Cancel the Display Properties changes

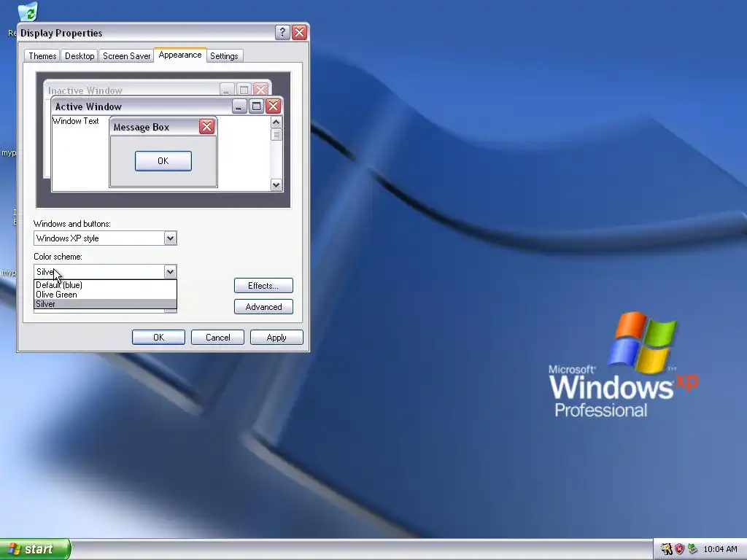pyautogui.click(x=217, y=337)
